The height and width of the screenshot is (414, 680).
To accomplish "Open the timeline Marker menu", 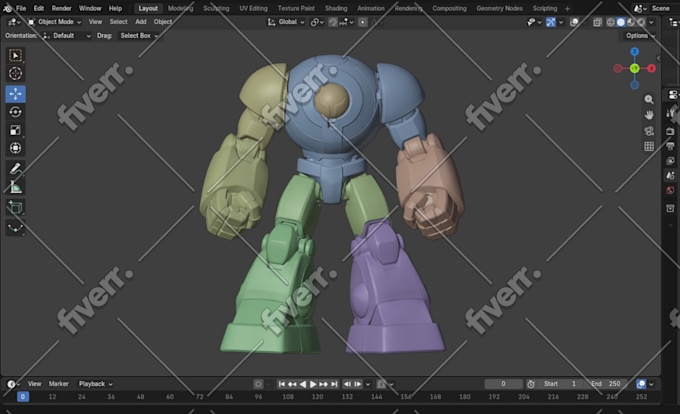I will [59, 384].
